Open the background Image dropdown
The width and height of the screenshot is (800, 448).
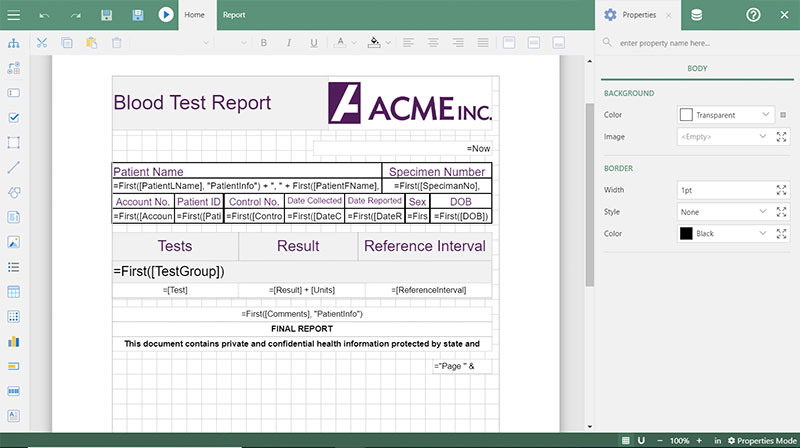click(x=725, y=136)
